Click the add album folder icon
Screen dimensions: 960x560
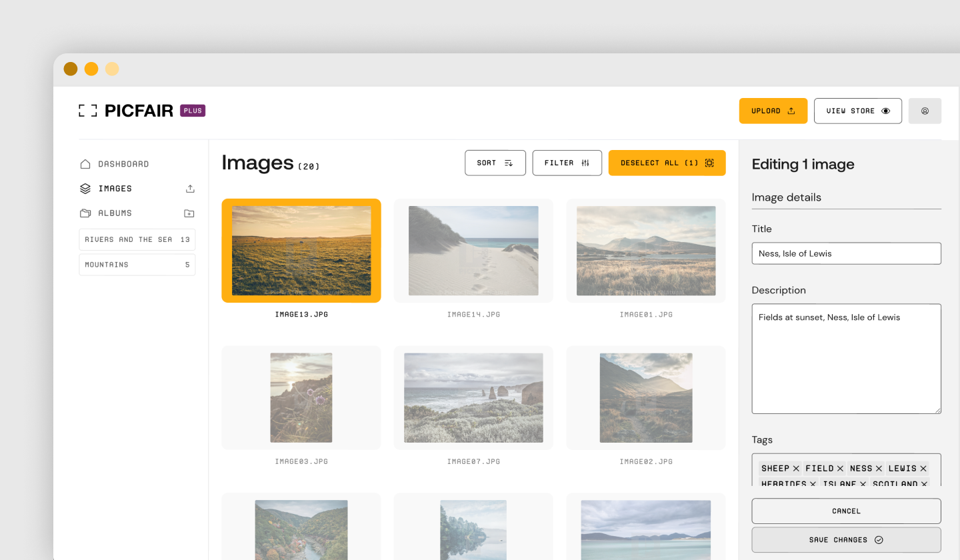point(189,213)
